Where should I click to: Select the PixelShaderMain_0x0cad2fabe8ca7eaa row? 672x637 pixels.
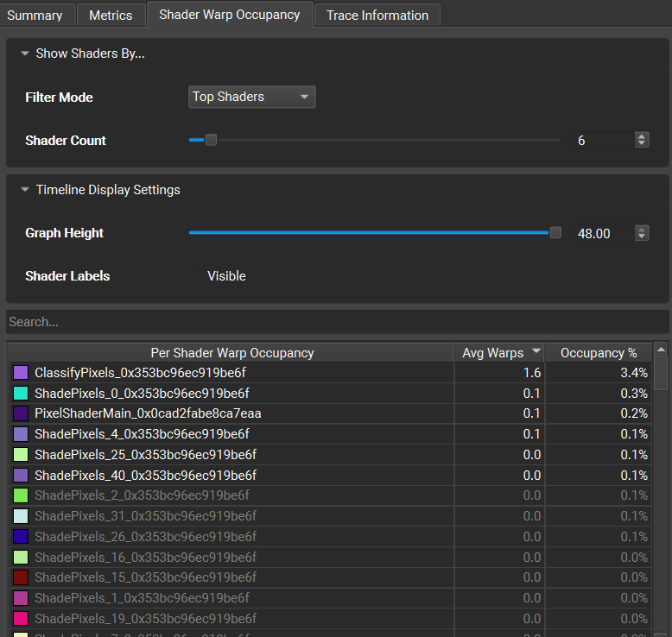point(330,413)
